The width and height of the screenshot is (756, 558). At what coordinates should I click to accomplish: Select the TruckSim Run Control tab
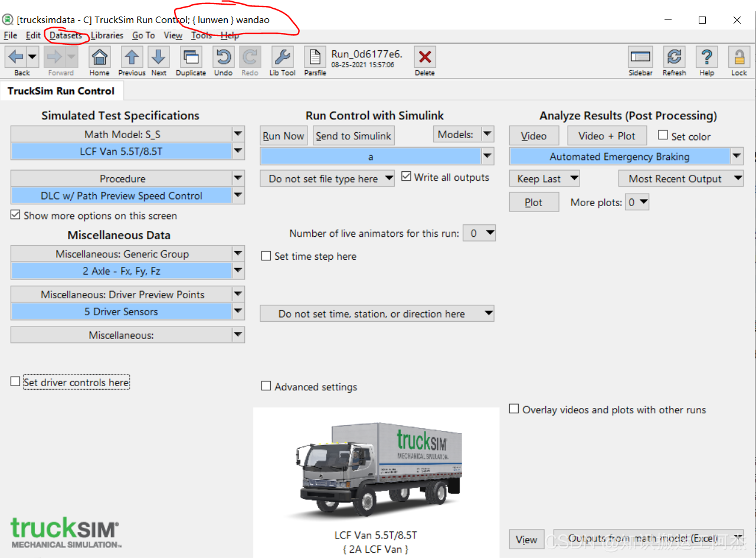click(61, 91)
